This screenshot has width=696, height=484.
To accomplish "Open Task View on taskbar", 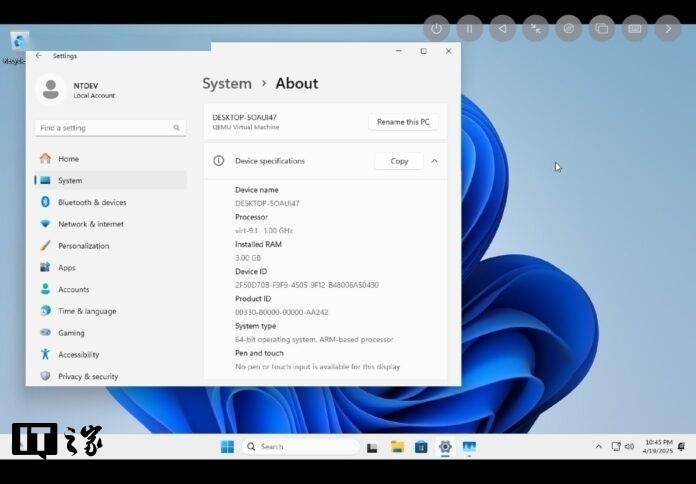I will point(372,448).
